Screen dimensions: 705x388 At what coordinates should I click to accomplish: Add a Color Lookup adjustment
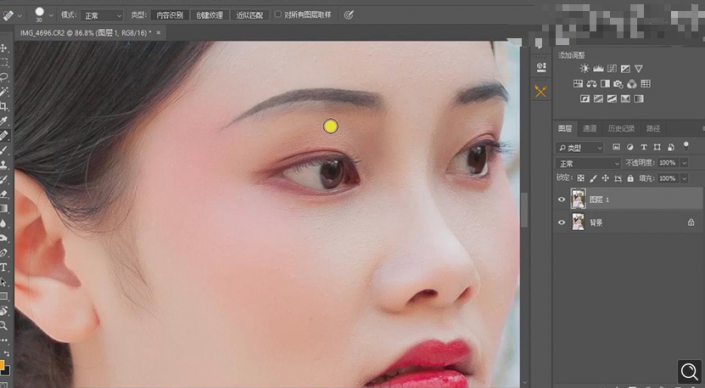[x=645, y=84]
